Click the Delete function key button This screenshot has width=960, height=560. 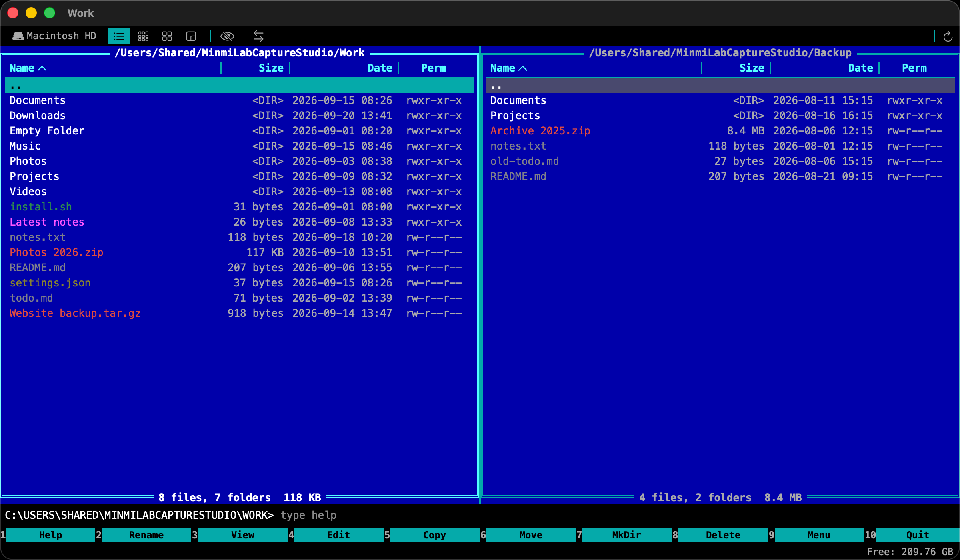click(x=722, y=535)
